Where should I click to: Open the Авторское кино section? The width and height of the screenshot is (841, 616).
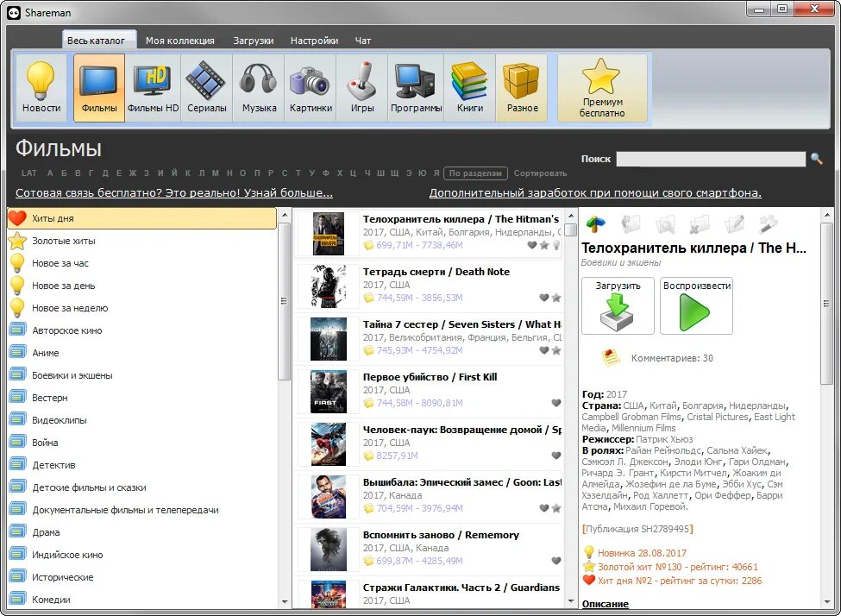[142, 330]
